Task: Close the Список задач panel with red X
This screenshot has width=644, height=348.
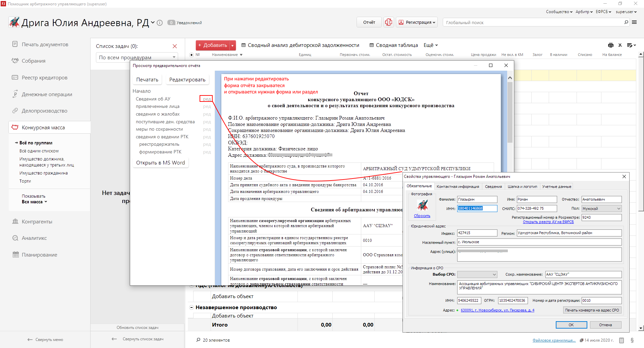Action: 175,46
